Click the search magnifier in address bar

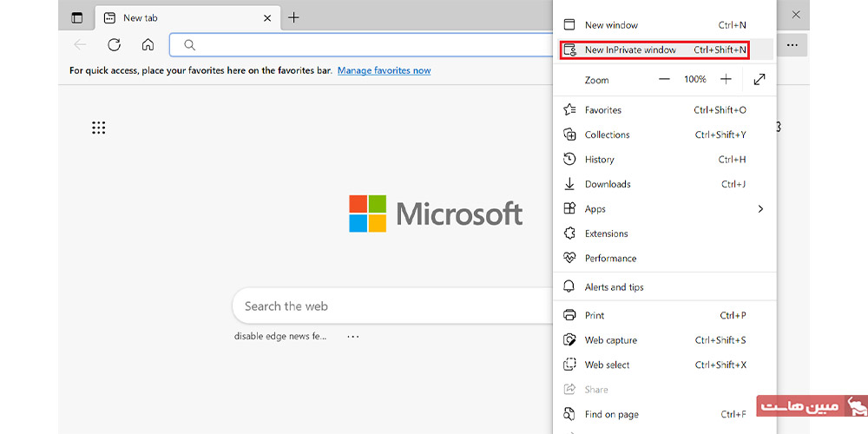[x=190, y=45]
